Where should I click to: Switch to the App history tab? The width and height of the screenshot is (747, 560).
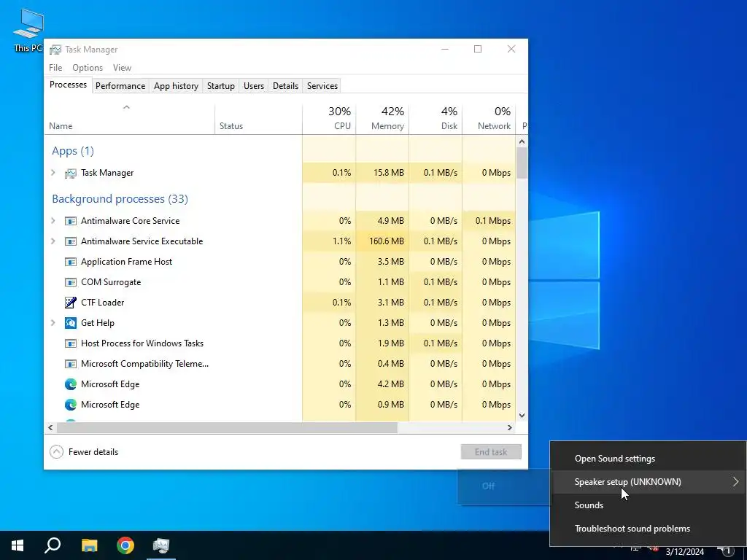pyautogui.click(x=176, y=86)
